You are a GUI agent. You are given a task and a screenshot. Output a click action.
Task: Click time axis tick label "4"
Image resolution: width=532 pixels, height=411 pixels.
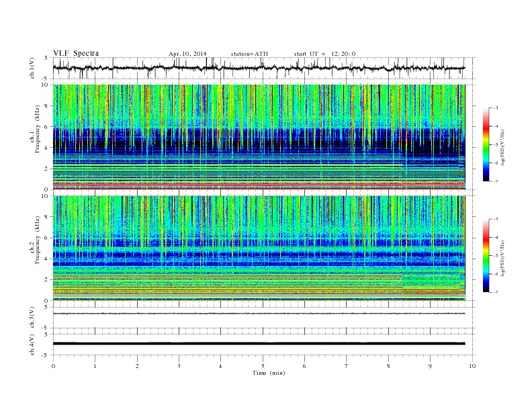(x=220, y=366)
